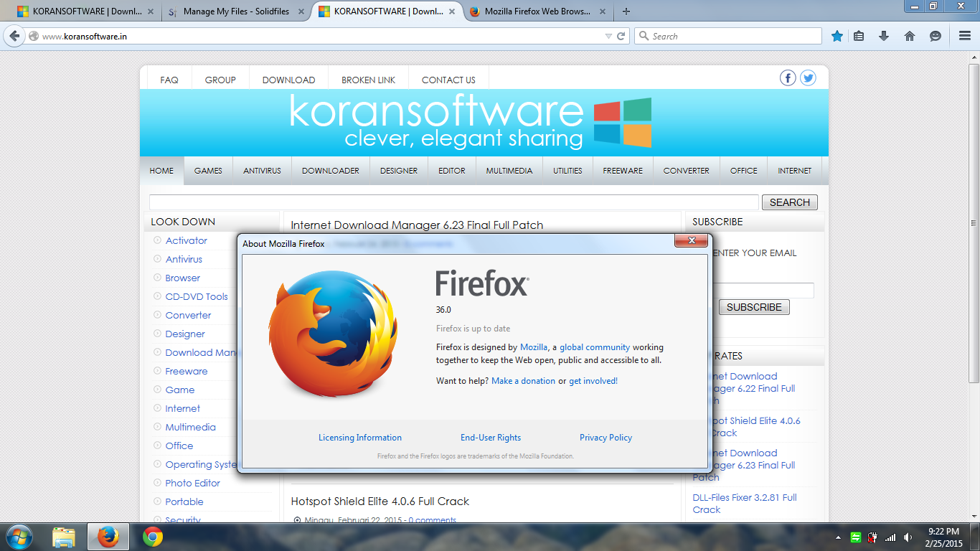
Task: Select the INTERNET category tab
Action: coord(795,171)
